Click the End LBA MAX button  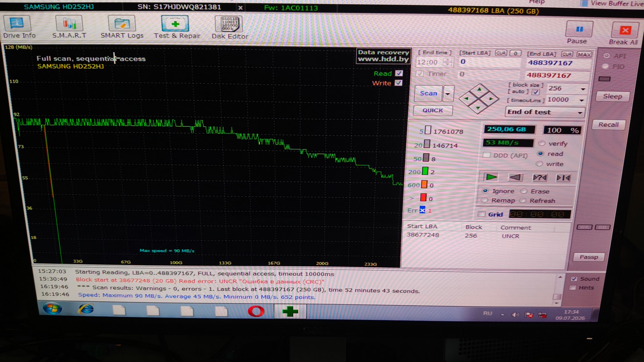[x=584, y=54]
